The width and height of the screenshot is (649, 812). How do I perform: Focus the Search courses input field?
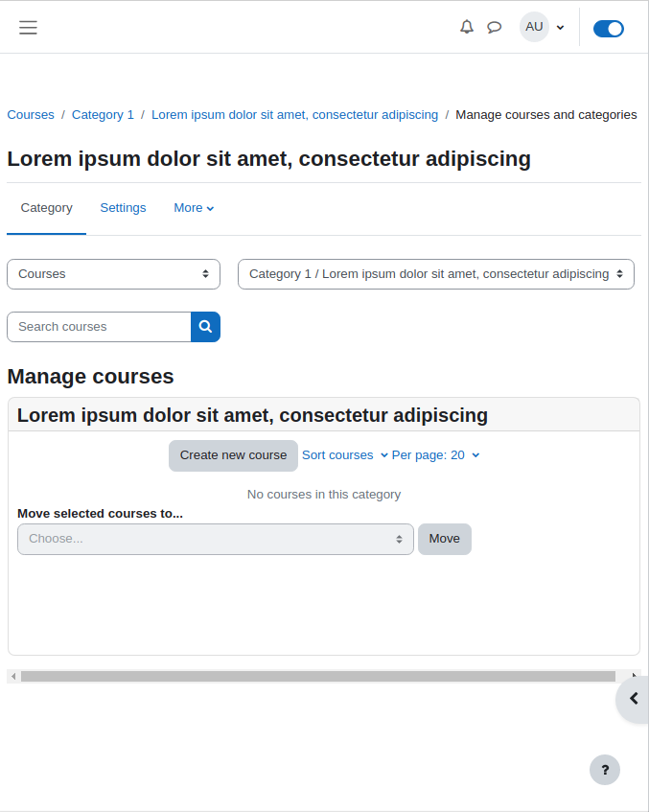point(99,327)
